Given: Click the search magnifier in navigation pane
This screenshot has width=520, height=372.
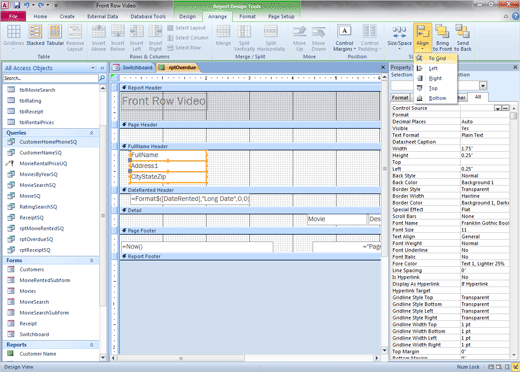Looking at the screenshot, I should coord(102,78).
